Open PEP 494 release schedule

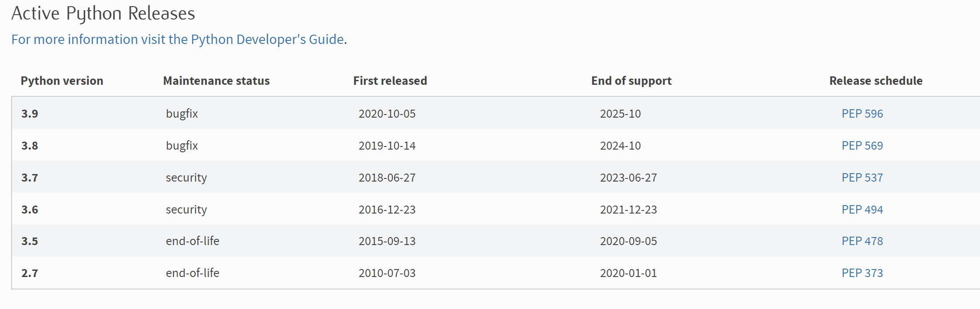click(x=862, y=210)
